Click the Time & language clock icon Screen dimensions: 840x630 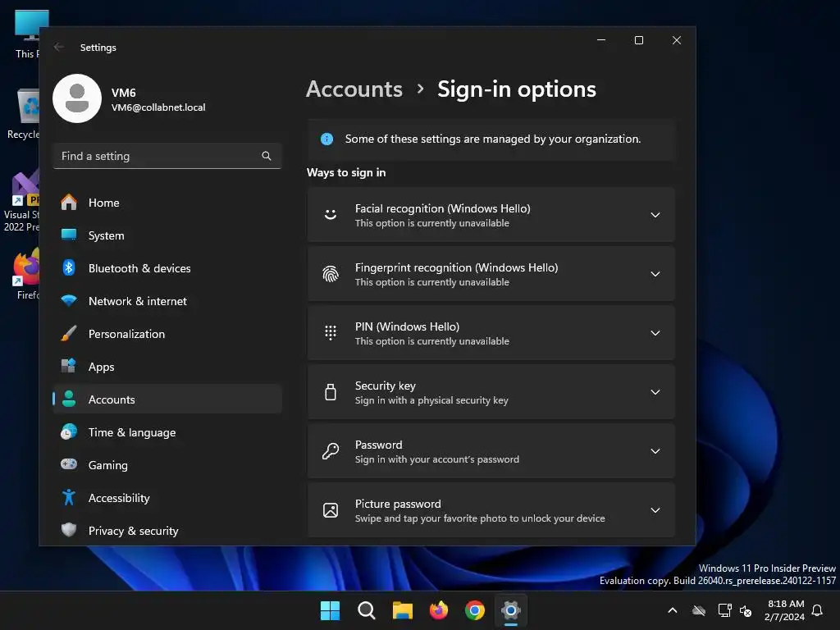coord(69,431)
